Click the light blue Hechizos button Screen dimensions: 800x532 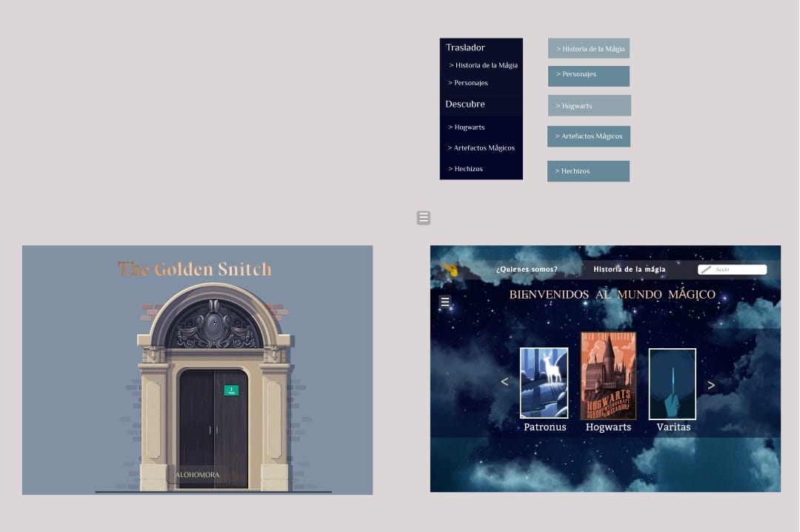pyautogui.click(x=588, y=171)
